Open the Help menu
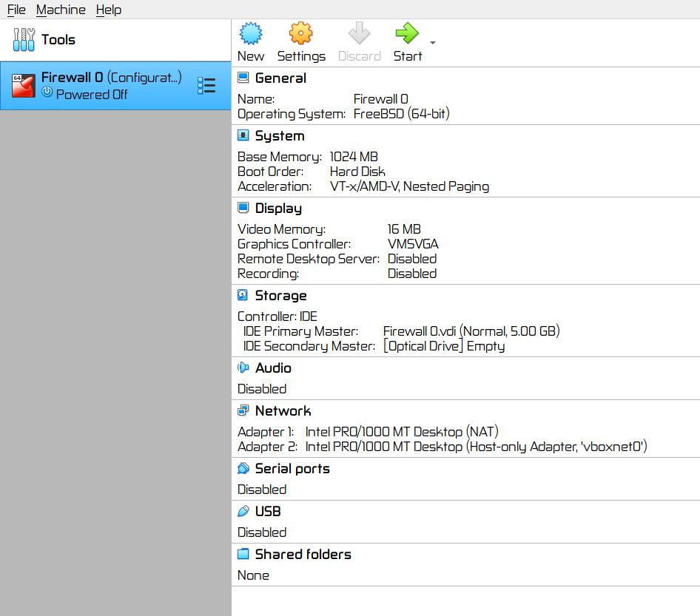Viewport: 700px width, 616px height. pyautogui.click(x=109, y=10)
